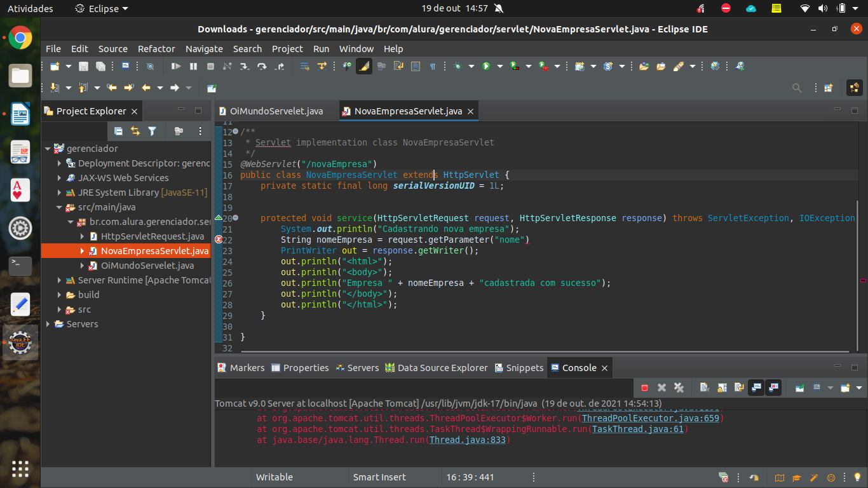Viewport: 868px width, 488px height.
Task: Open the Navigate menu
Action: [x=204, y=49]
